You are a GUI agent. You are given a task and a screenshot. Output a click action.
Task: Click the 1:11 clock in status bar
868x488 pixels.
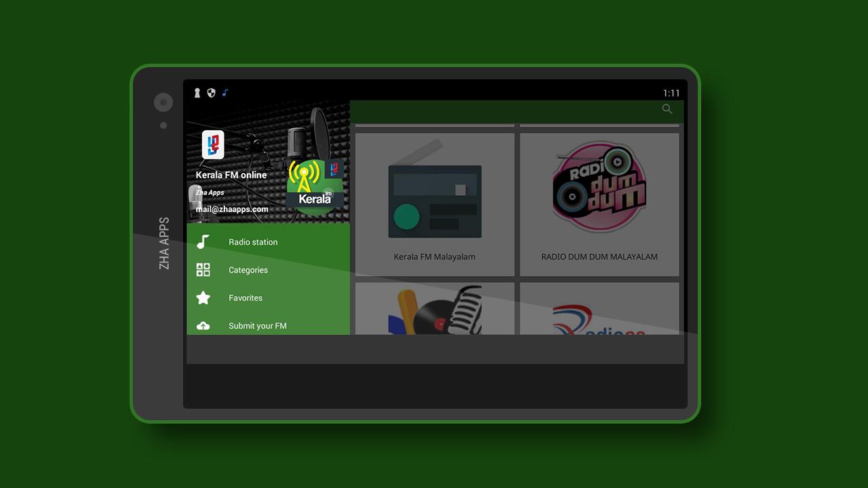pyautogui.click(x=671, y=94)
